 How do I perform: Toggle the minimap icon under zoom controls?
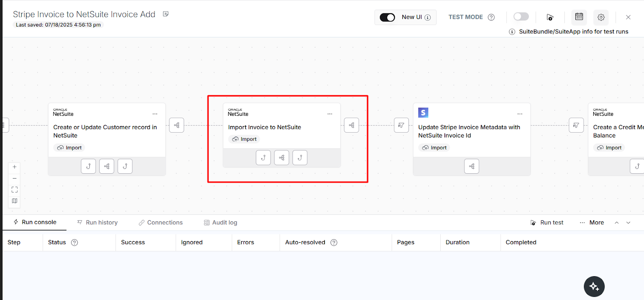tap(14, 201)
